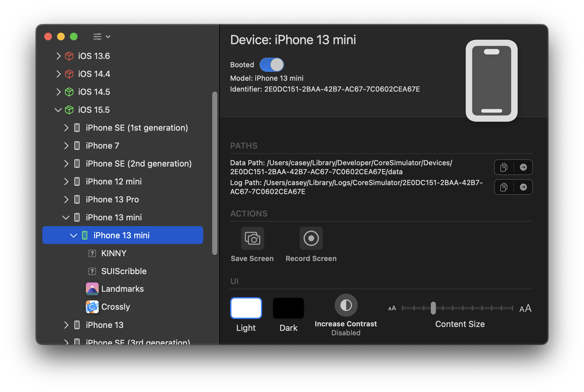Reveal the Log Path in Finder
The height and width of the screenshot is (392, 584).
click(523, 187)
